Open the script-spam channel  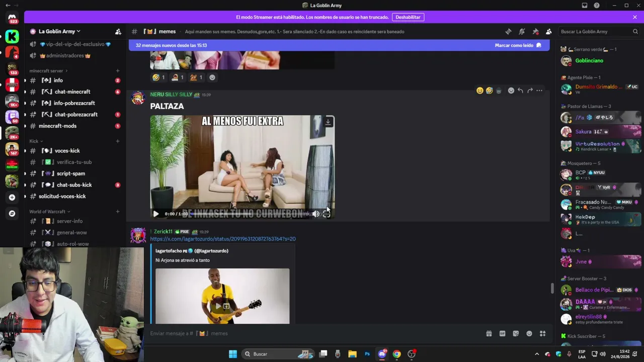[74, 173]
